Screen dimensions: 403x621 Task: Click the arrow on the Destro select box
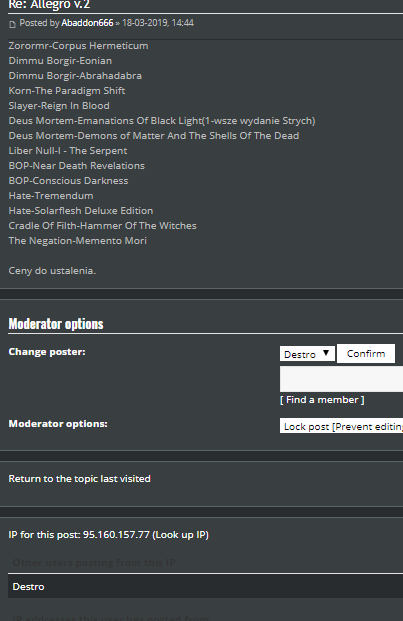(326, 353)
